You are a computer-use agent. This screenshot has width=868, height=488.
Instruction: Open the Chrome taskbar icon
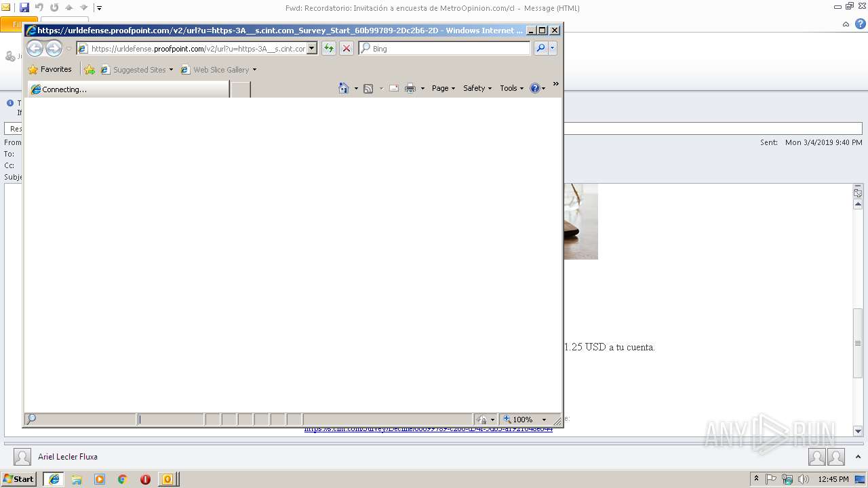pyautogui.click(x=122, y=479)
